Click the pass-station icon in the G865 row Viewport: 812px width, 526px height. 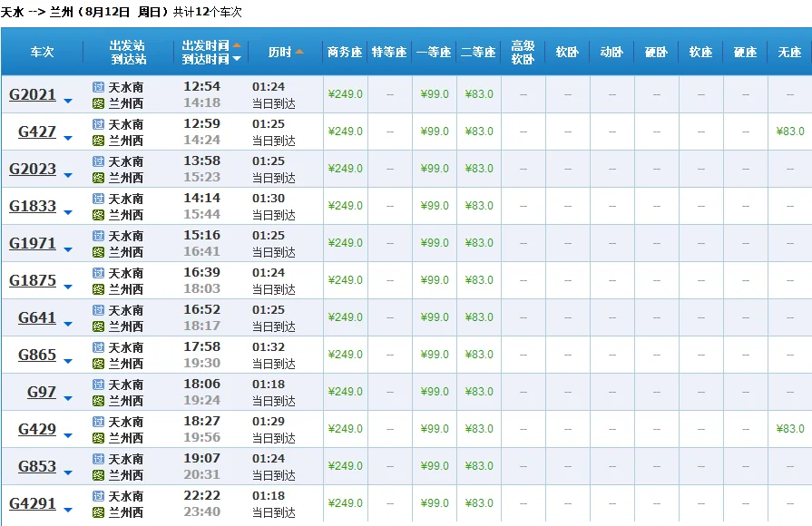click(x=96, y=347)
